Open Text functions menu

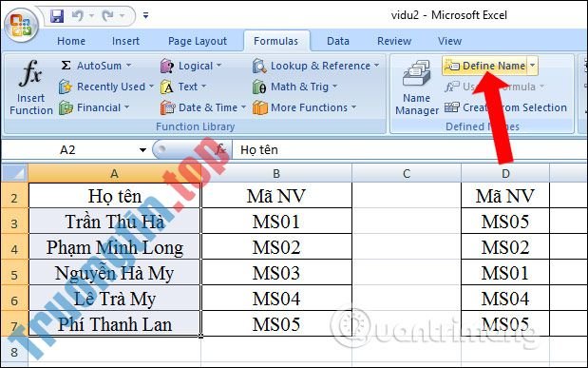point(183,87)
